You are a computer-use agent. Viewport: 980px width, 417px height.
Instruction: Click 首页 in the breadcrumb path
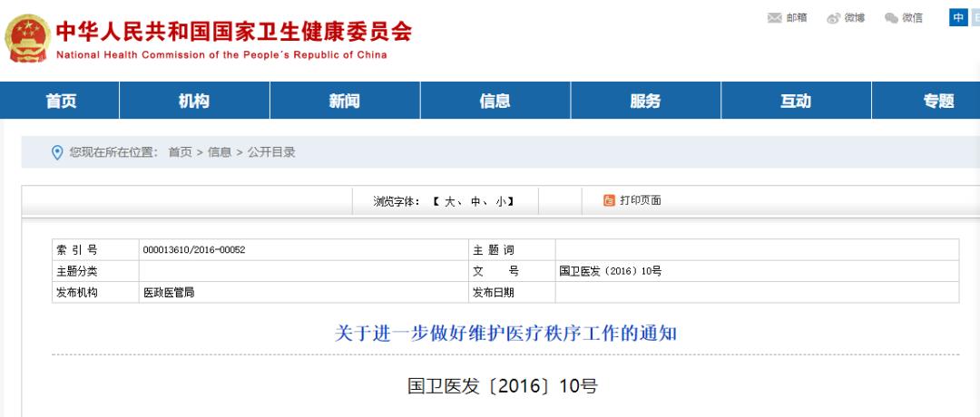[180, 152]
